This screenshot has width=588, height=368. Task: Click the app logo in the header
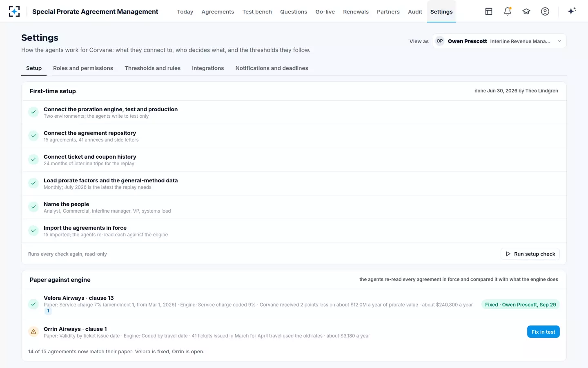tap(14, 11)
